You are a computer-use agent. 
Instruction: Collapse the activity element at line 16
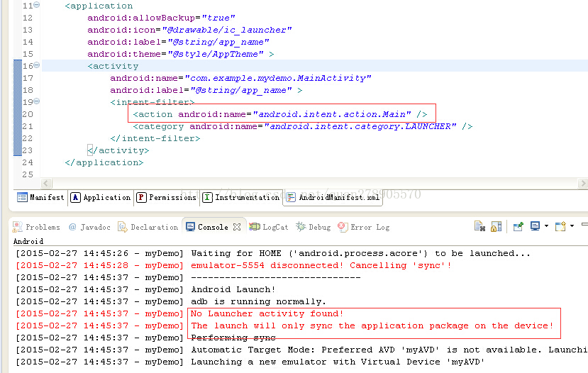37,65
